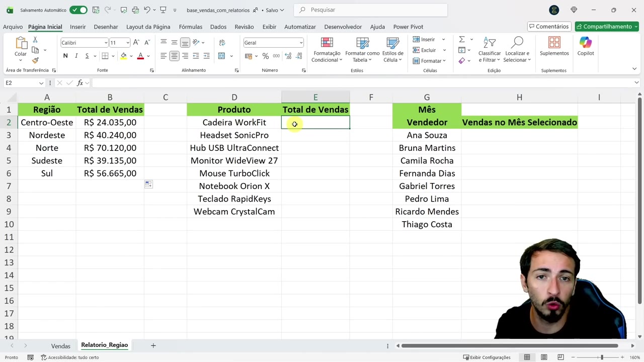
Task: Switch to the Inserir ribbon tab
Action: coord(78,27)
